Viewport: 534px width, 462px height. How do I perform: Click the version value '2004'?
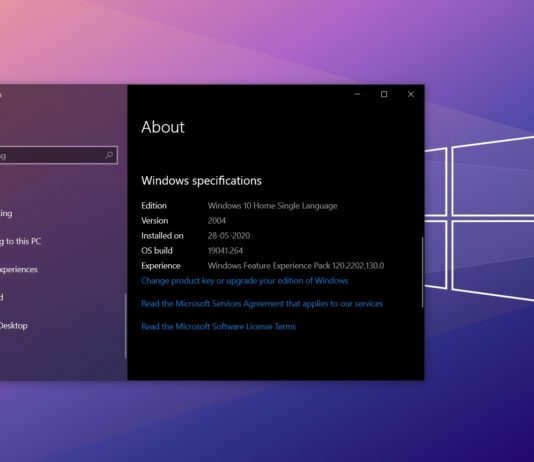pos(217,221)
